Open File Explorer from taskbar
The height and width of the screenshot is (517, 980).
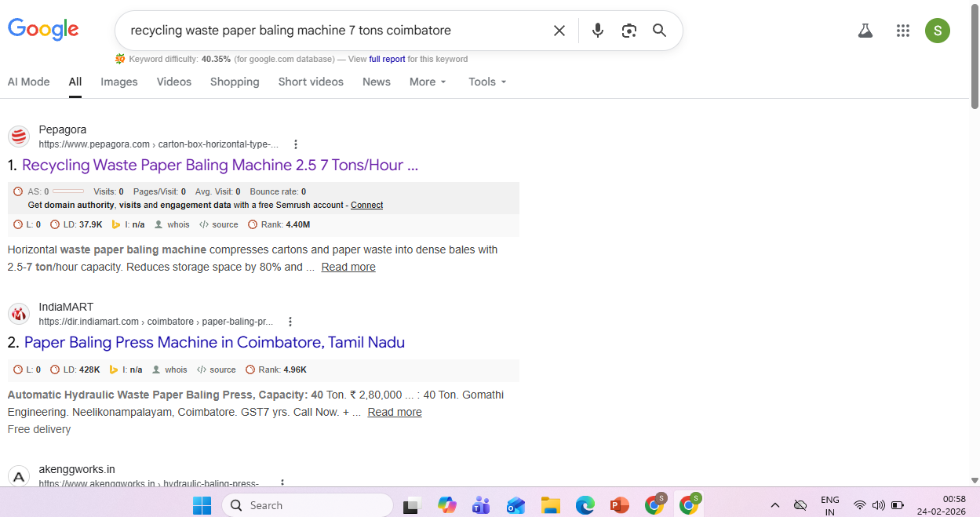point(550,505)
